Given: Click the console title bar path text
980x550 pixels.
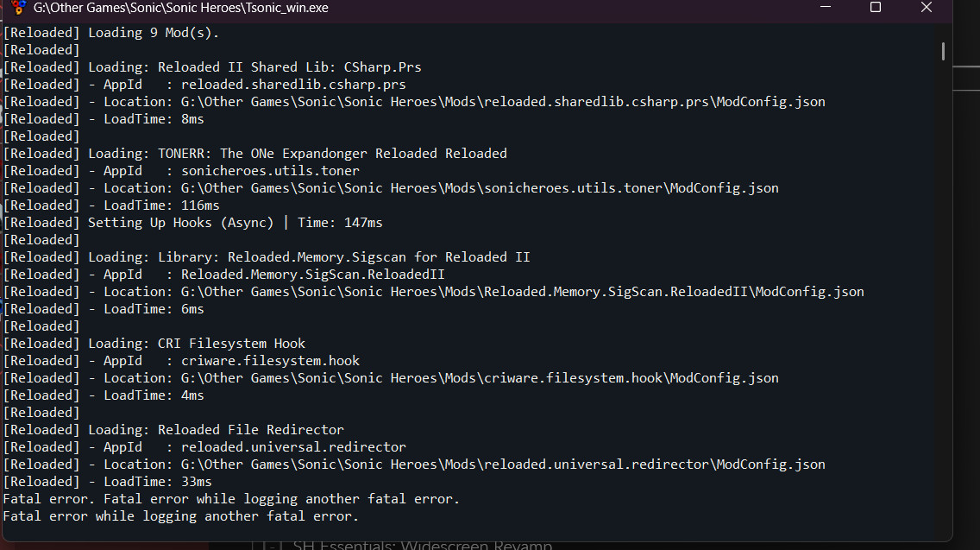Looking at the screenshot, I should [x=180, y=8].
